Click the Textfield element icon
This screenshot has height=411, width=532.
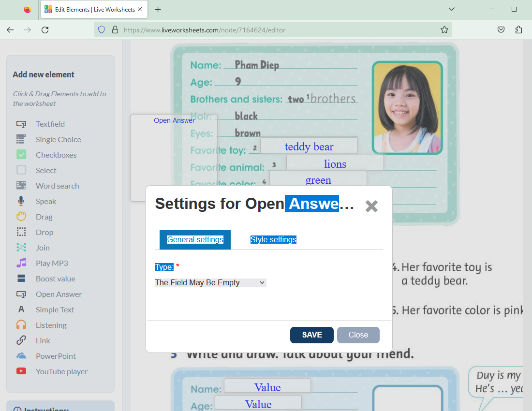[21, 124]
